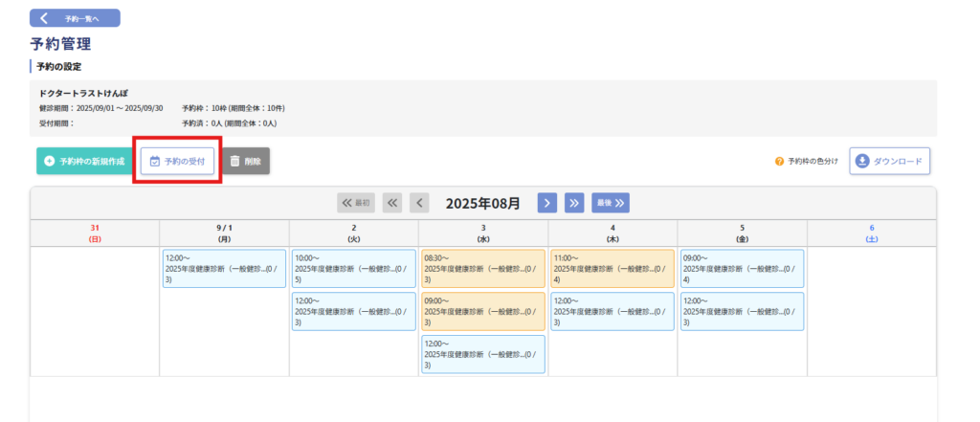This screenshot has height=422, width=980.
Task: Select the 09:00 slot on Friday 5
Action: click(742, 269)
